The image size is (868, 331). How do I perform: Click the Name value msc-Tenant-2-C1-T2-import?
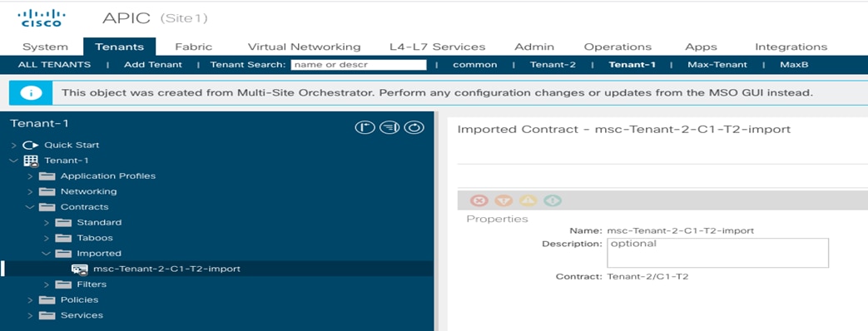(681, 230)
